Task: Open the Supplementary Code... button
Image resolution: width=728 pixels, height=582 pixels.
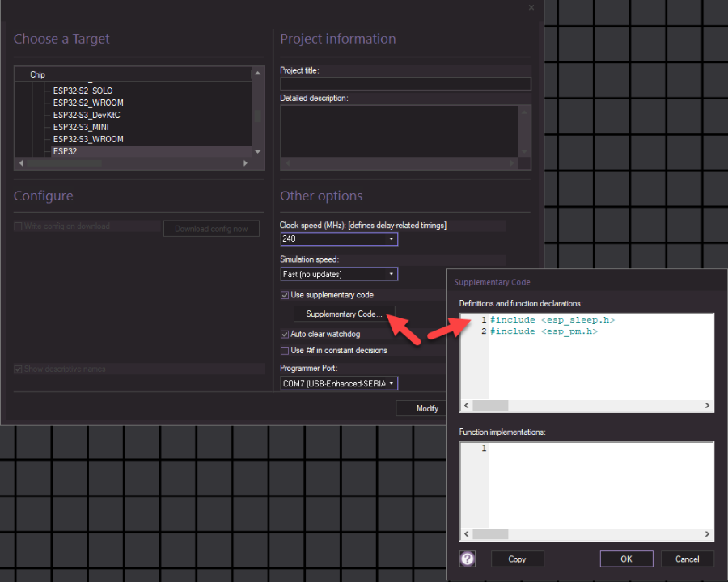Action: point(344,314)
